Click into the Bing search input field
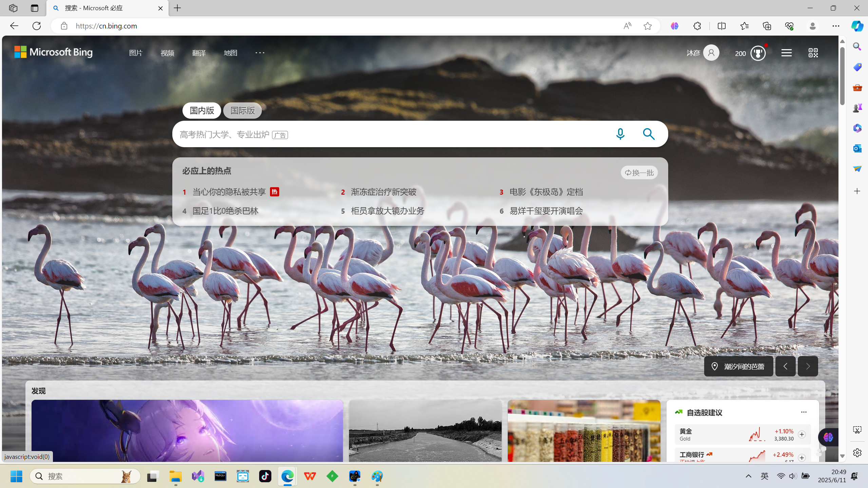The height and width of the screenshot is (488, 868). point(390,134)
